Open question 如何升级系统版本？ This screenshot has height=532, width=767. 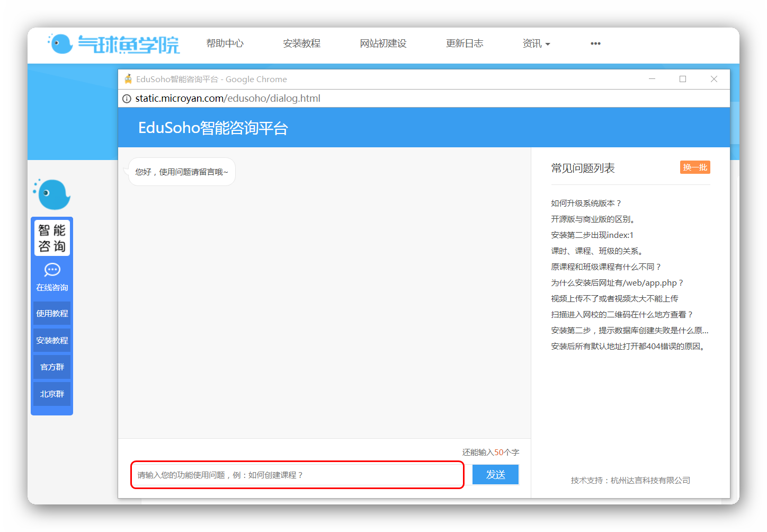point(586,203)
